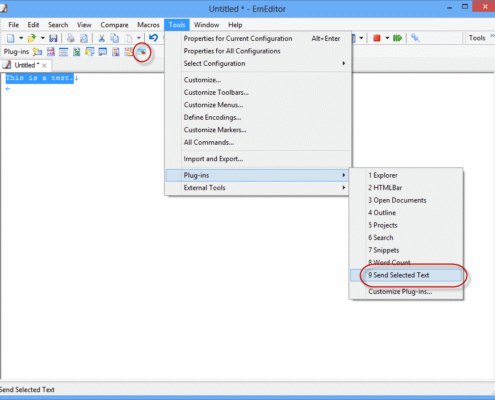Choose 5 Projects in submenu

[x=406, y=225]
